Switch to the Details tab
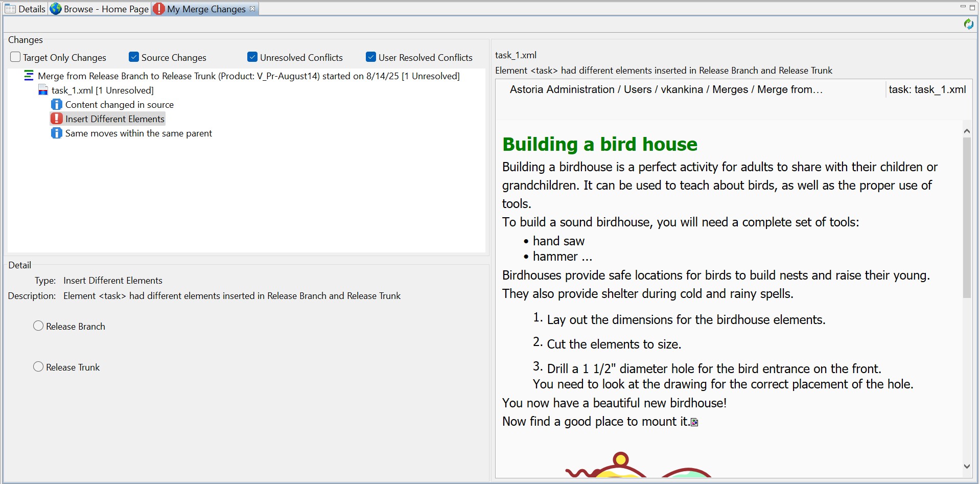The height and width of the screenshot is (484, 980). click(x=26, y=9)
